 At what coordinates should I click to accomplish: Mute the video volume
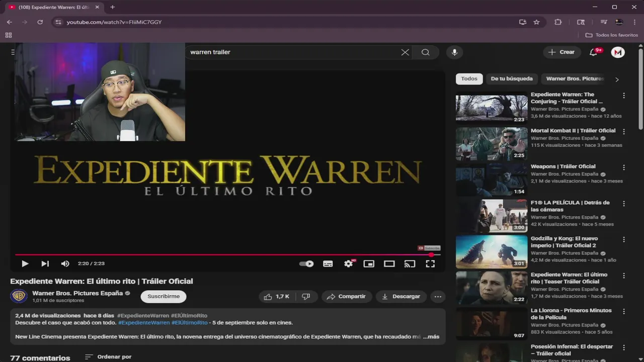click(65, 263)
